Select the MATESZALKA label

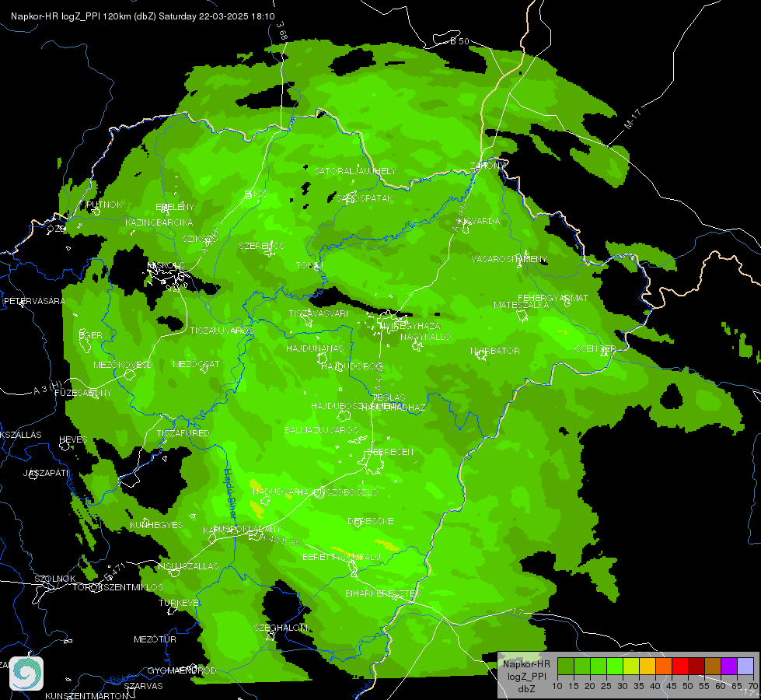pyautogui.click(x=522, y=305)
